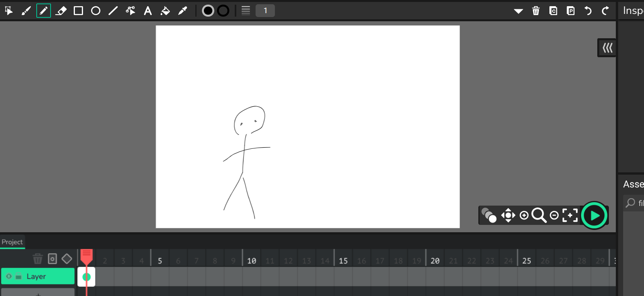Play the animation preview
Image resolution: width=644 pixels, height=296 pixels.
tap(595, 215)
